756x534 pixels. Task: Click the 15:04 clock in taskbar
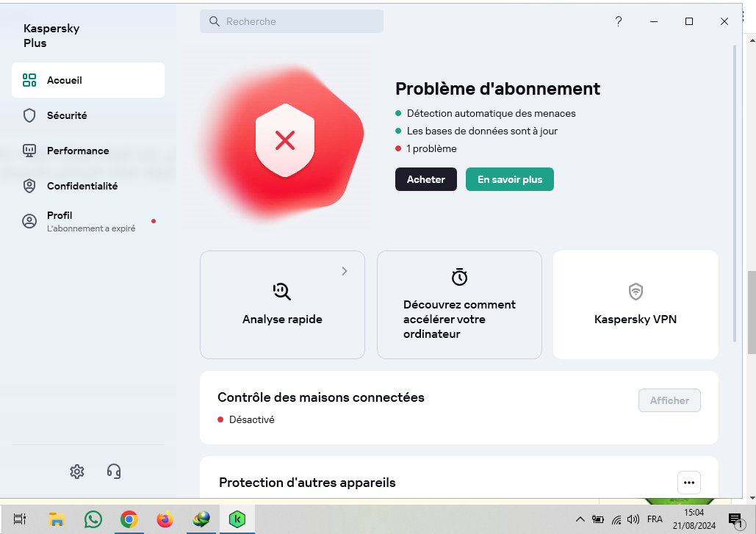tap(694, 513)
